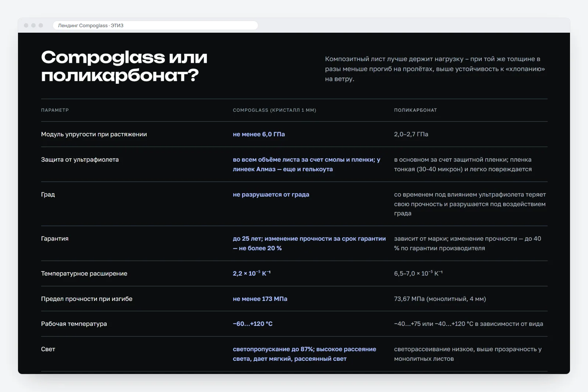Viewport: 588px width, 392px height.
Task: Click the cell 'в основном за счет защитной пленки'
Action: point(463,164)
